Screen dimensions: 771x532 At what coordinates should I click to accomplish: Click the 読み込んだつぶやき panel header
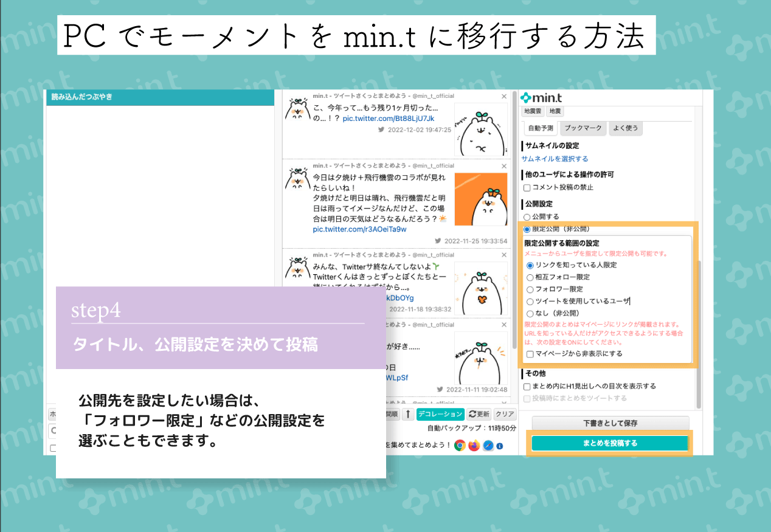tap(161, 97)
